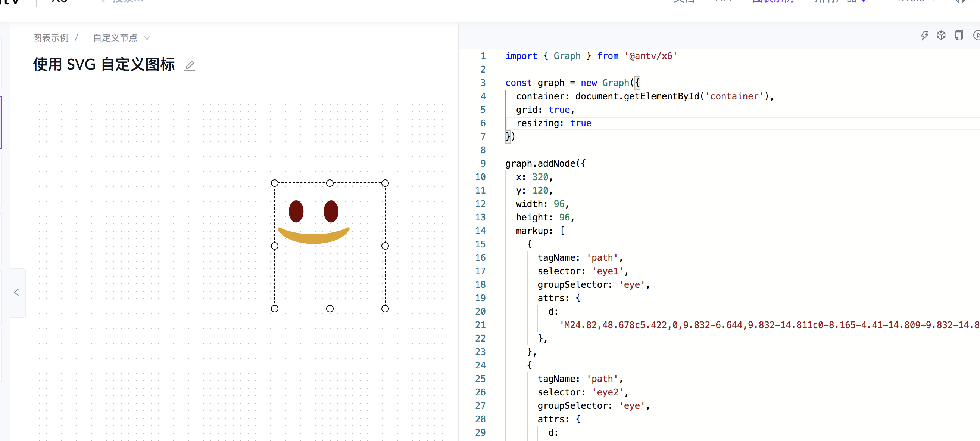The width and height of the screenshot is (980, 441).
Task: Click the pencil edit icon next to the title
Action: (190, 65)
